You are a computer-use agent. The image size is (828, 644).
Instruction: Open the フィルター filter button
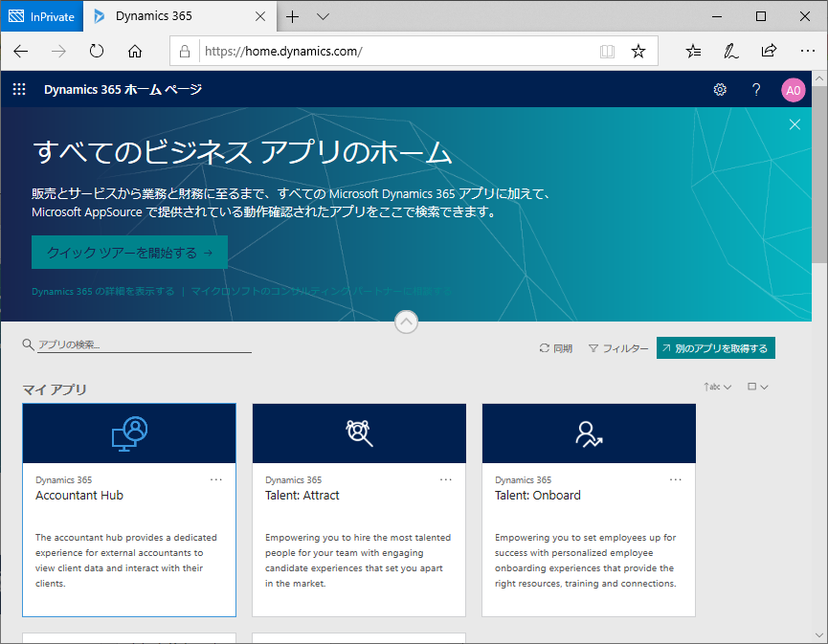[617, 348]
